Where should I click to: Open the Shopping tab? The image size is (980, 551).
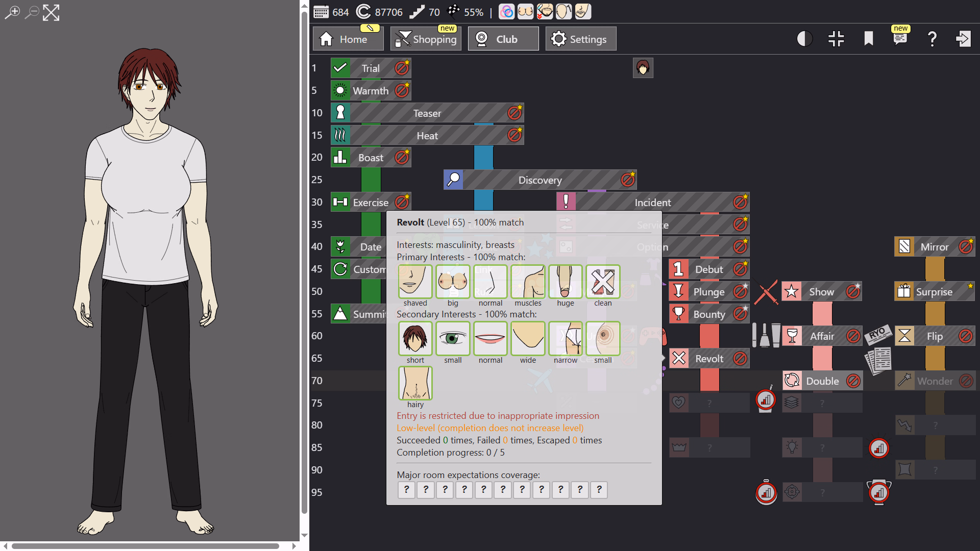click(426, 39)
